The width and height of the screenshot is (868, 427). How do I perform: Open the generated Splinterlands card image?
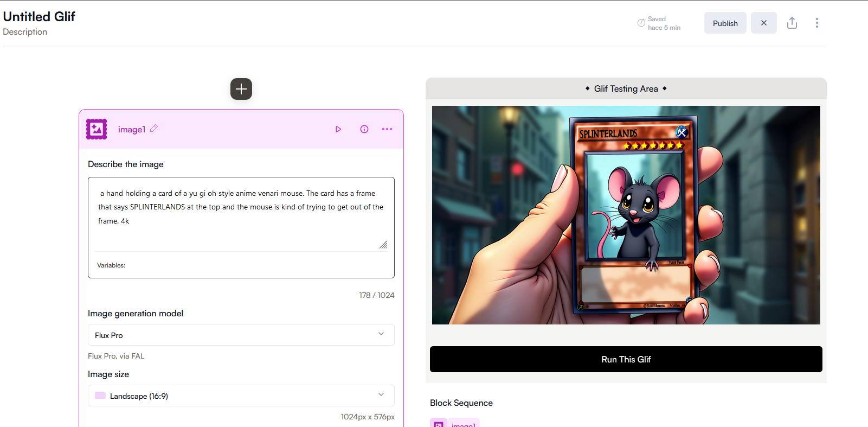click(x=626, y=215)
